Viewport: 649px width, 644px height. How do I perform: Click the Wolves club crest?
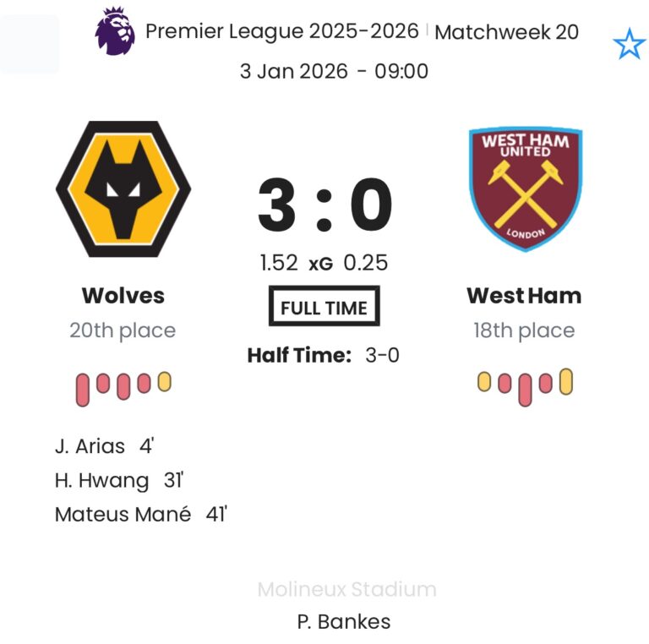(123, 188)
